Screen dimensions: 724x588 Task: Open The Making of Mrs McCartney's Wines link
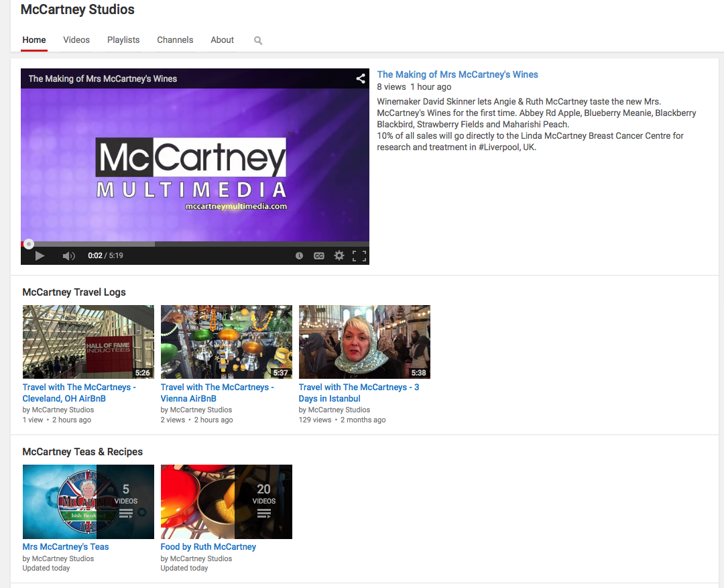click(457, 74)
